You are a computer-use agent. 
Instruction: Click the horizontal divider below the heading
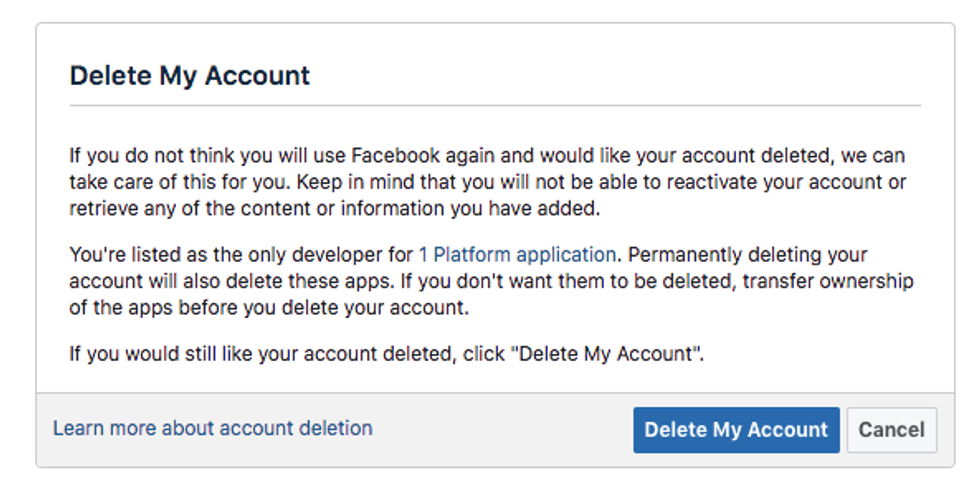click(x=494, y=105)
